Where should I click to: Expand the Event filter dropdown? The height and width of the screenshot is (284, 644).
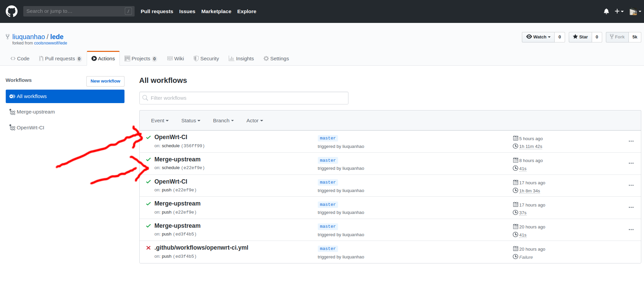160,121
